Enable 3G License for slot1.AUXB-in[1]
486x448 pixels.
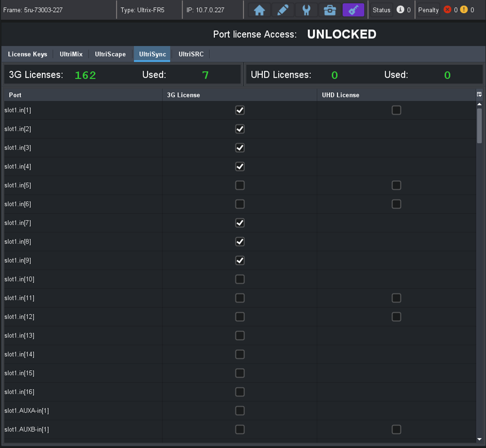click(x=240, y=430)
